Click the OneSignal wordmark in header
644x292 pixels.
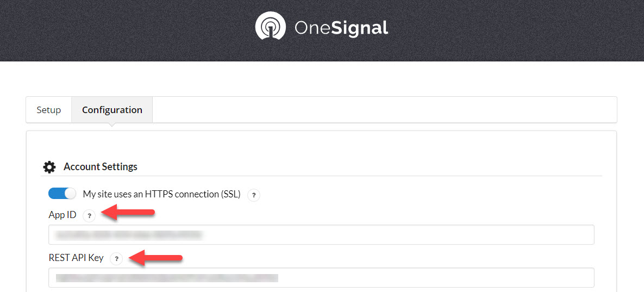[x=341, y=28]
